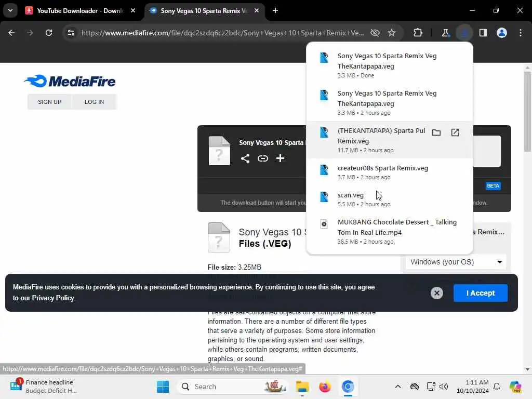
Task: Open File Explorer from taskbar
Action: 302,387
